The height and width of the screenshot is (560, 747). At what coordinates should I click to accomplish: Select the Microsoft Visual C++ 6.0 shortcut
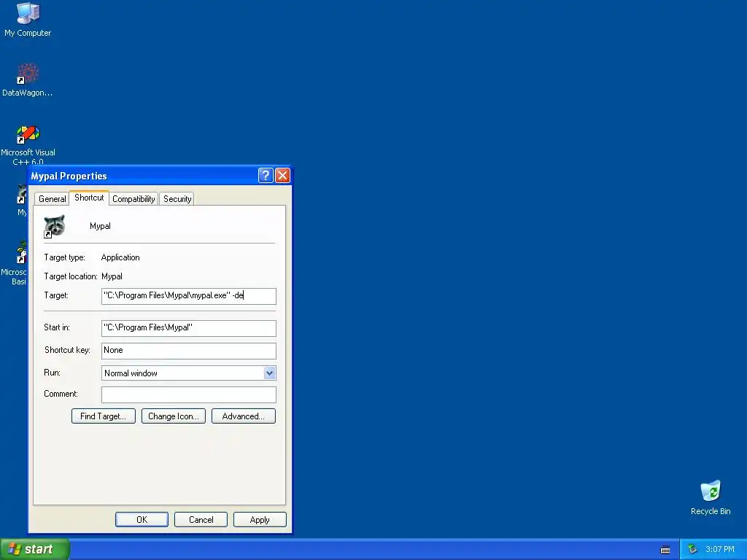pyautogui.click(x=28, y=144)
